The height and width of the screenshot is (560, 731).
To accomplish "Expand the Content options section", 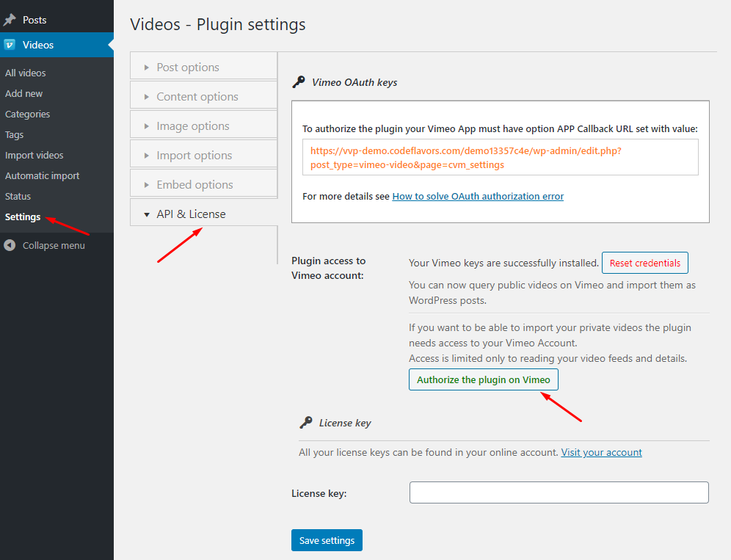I will 204,97.
